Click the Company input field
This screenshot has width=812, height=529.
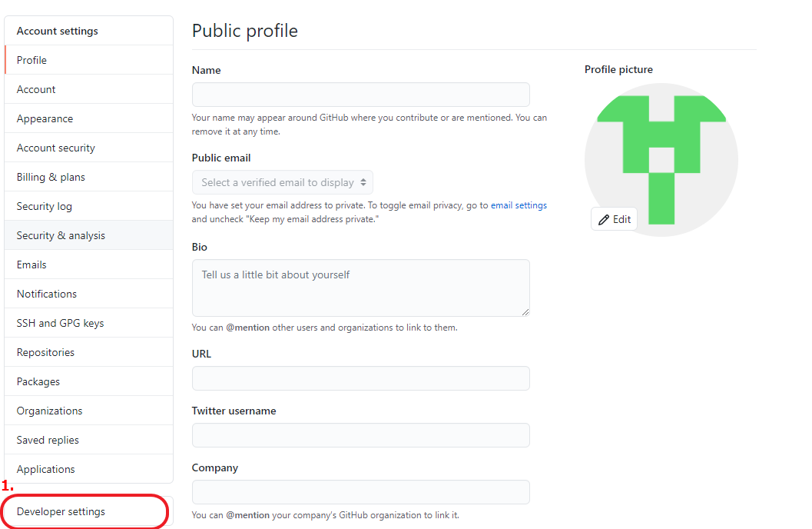click(361, 492)
